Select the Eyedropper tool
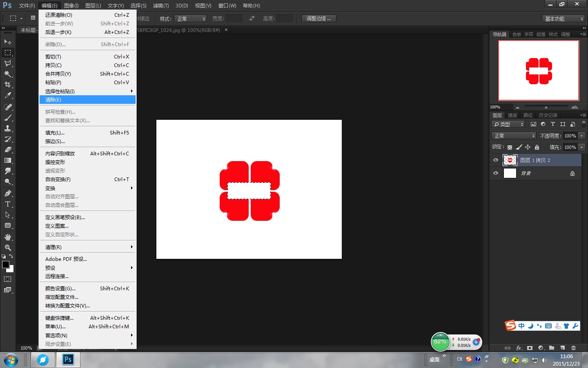The height and width of the screenshot is (368, 588). tap(8, 95)
